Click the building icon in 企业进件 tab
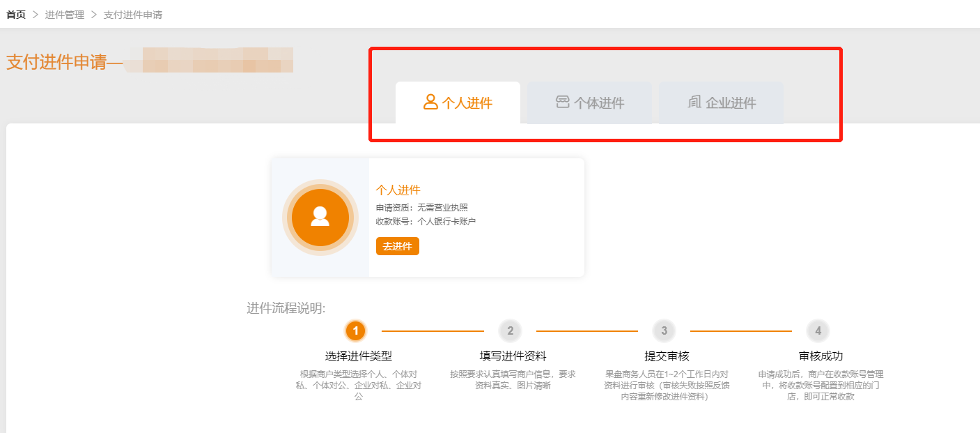980x433 pixels. 694,102
